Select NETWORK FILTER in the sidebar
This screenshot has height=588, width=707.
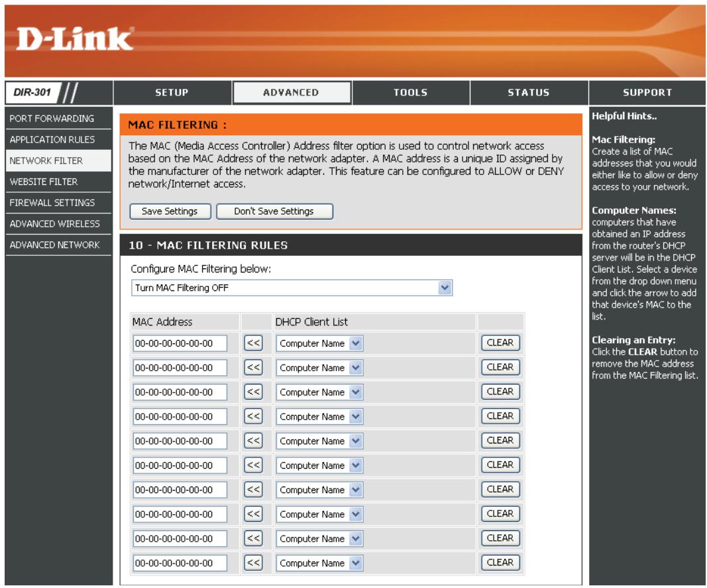[58, 160]
